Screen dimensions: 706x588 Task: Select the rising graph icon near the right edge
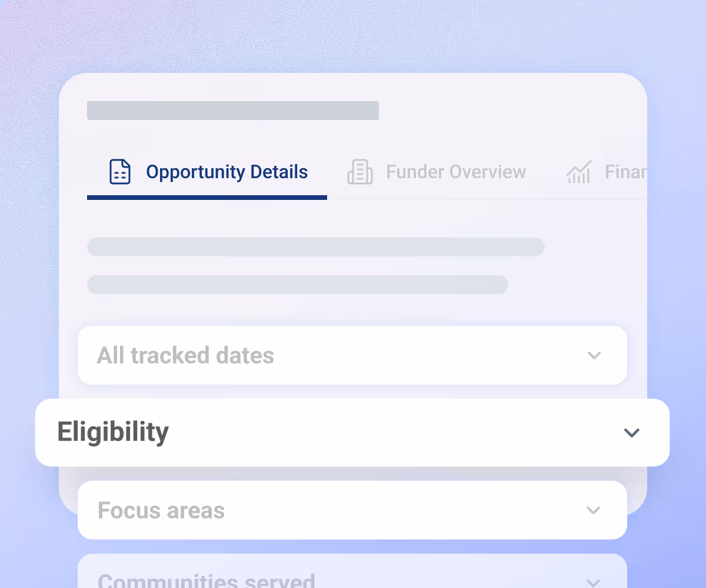pyautogui.click(x=578, y=172)
